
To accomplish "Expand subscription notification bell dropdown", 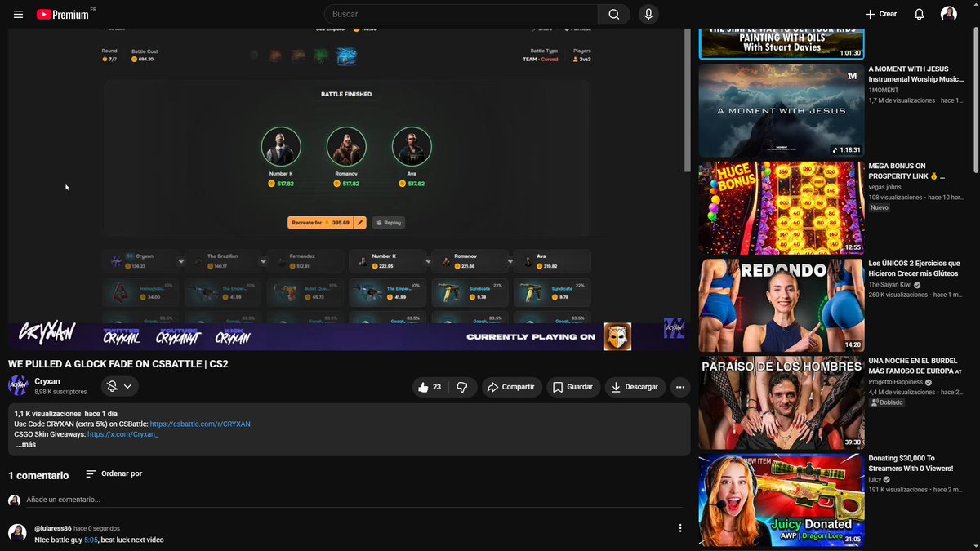I will pyautogui.click(x=120, y=387).
